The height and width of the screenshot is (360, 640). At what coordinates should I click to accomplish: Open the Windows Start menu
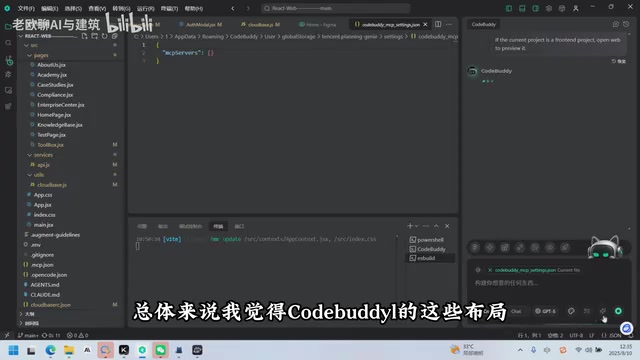(x=13, y=350)
